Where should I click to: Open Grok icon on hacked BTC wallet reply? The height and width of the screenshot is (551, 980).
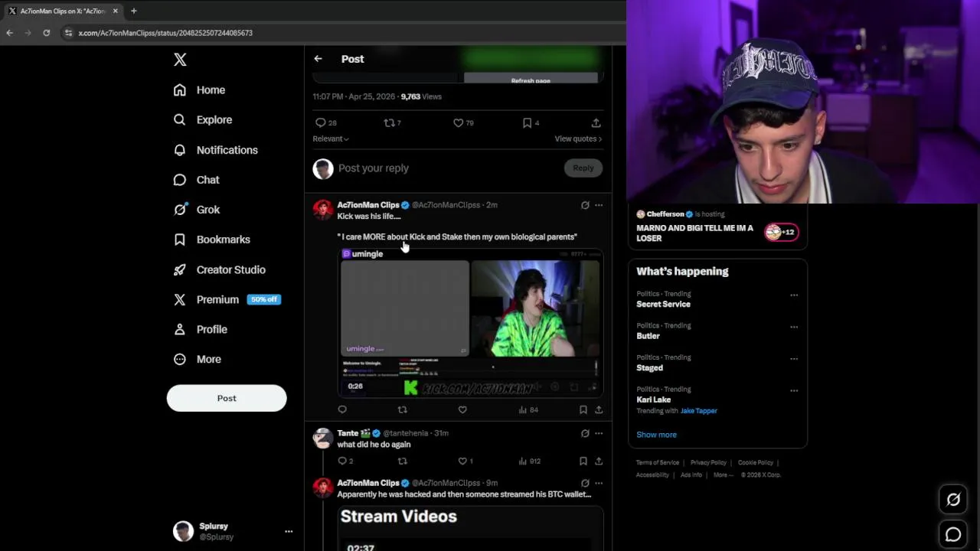coord(585,483)
